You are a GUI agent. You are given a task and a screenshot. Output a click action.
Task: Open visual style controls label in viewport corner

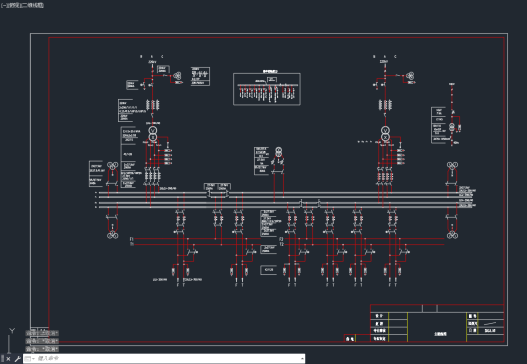click(33, 5)
